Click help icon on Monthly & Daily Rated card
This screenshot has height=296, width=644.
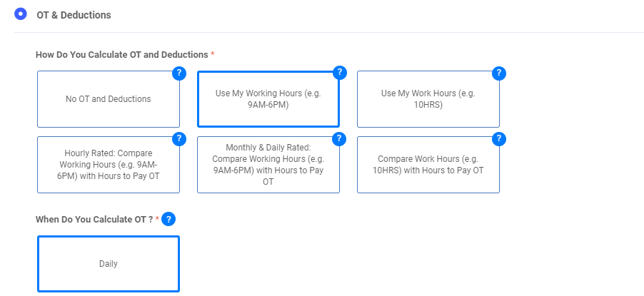pyautogui.click(x=339, y=138)
